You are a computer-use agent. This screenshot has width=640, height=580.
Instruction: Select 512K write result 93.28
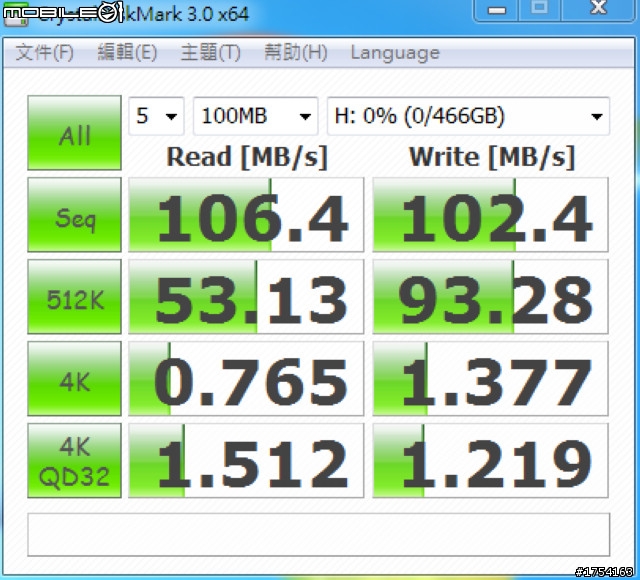pos(490,297)
